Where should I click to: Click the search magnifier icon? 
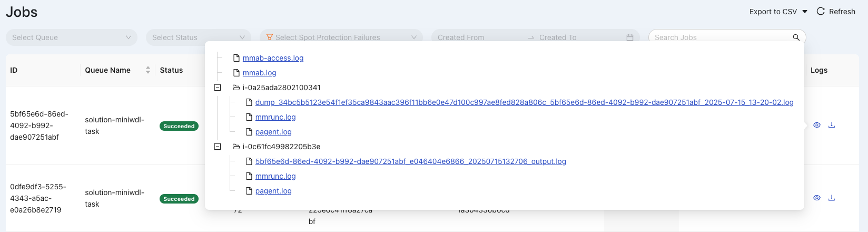(796, 37)
